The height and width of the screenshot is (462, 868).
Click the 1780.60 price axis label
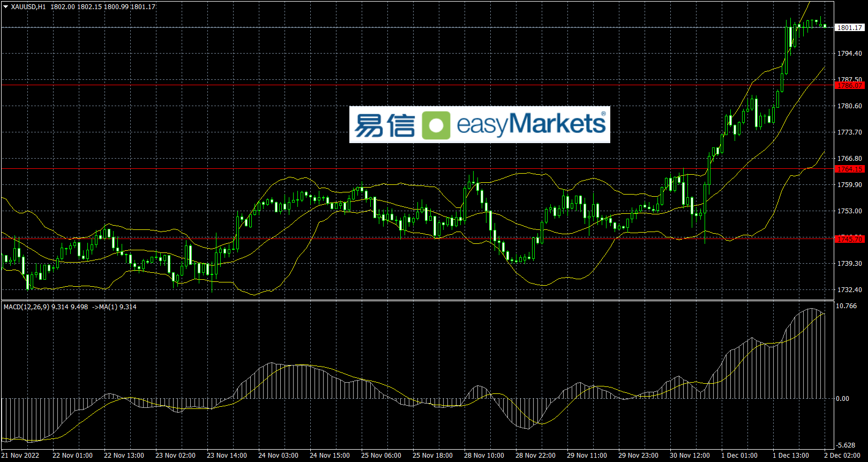(x=850, y=106)
